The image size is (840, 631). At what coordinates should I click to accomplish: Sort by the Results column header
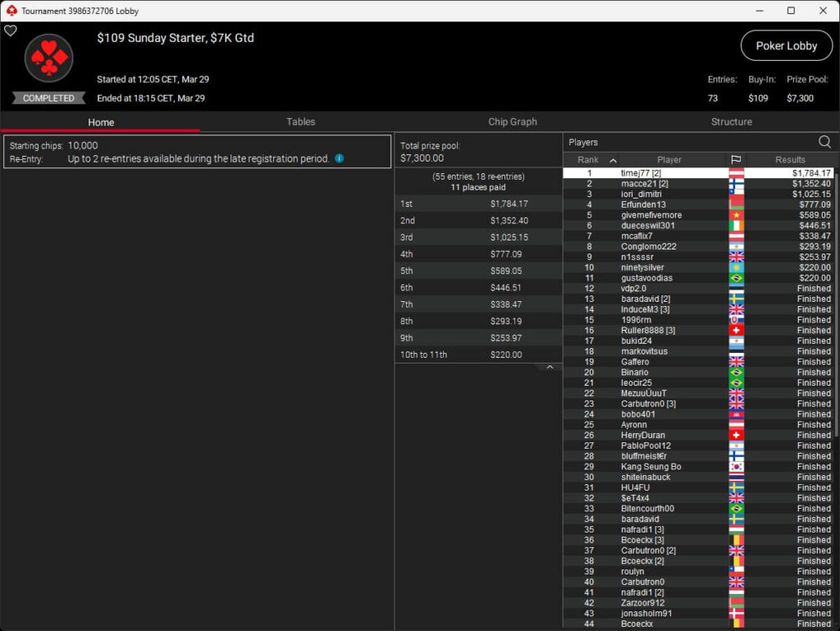[x=790, y=160]
